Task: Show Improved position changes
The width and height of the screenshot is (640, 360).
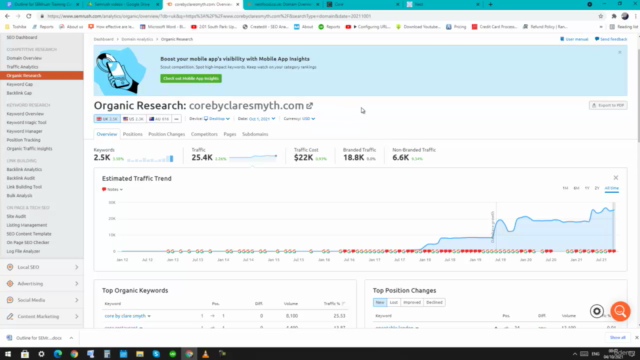Action: [x=411, y=302]
